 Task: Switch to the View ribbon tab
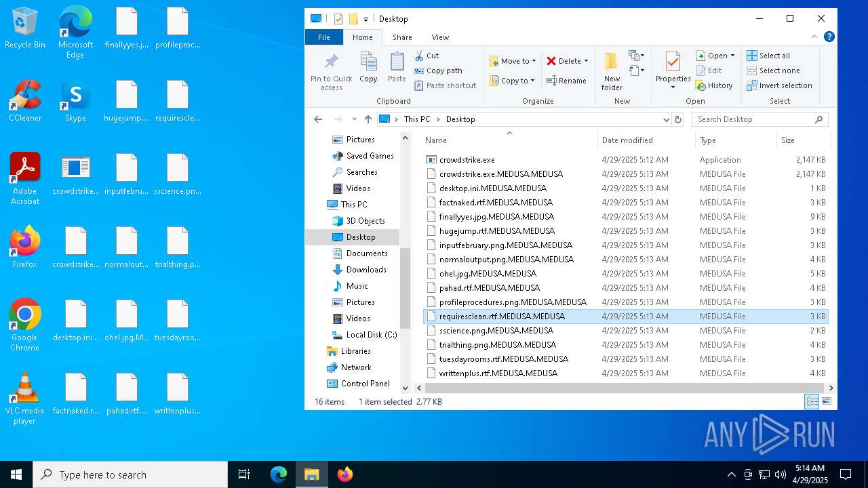pos(440,37)
